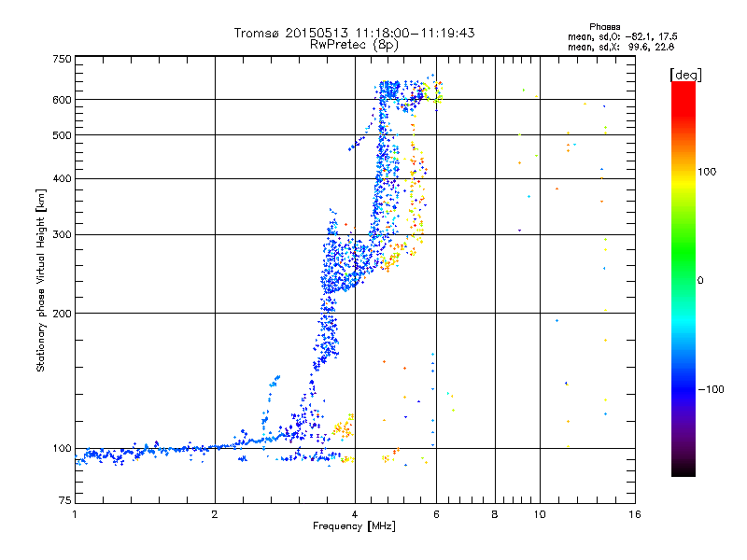Click the x-axis tick label '1'
This screenshot has width=747, height=560.
tap(75, 514)
